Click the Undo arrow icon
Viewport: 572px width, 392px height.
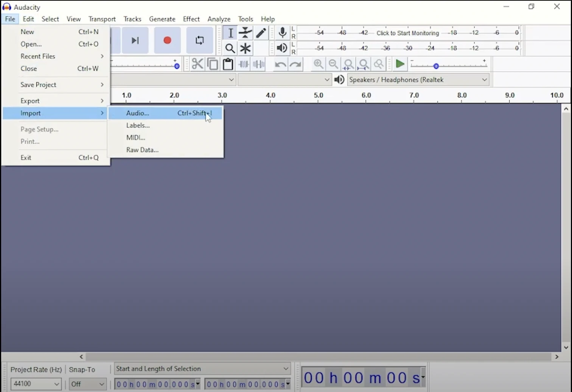pos(280,64)
